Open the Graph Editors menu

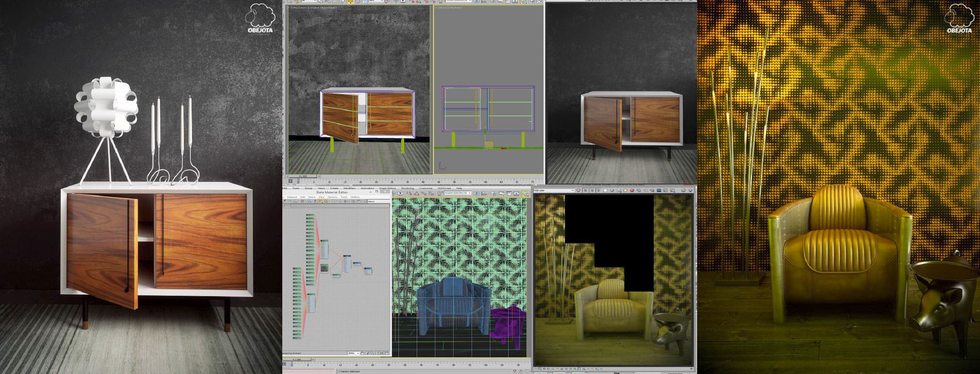387,188
